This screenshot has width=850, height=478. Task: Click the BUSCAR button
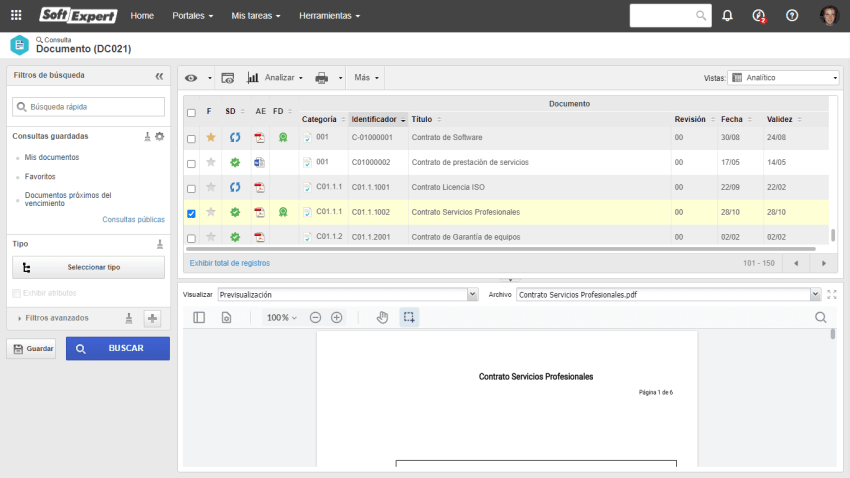point(118,348)
